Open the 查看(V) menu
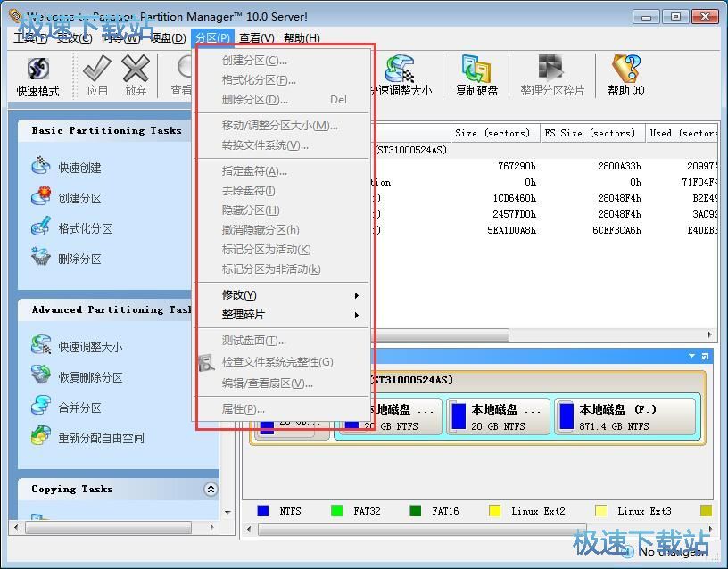Viewport: 728px width, 569px height. (256, 38)
